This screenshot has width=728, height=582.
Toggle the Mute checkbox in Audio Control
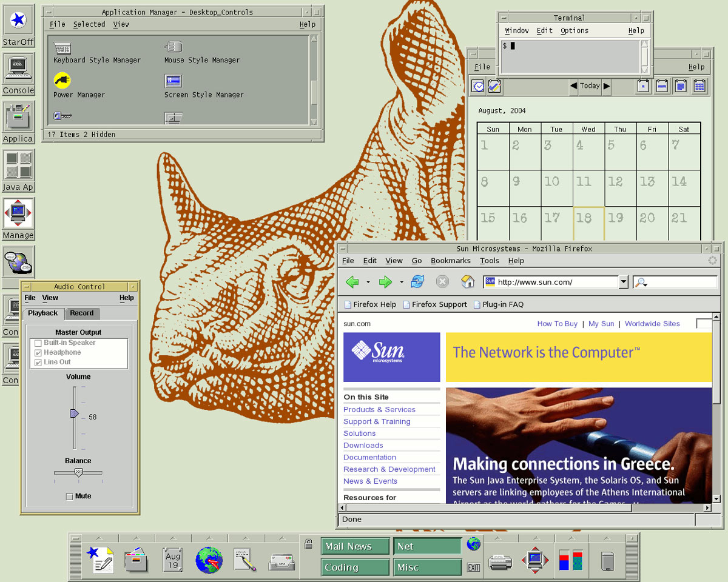pos(69,497)
